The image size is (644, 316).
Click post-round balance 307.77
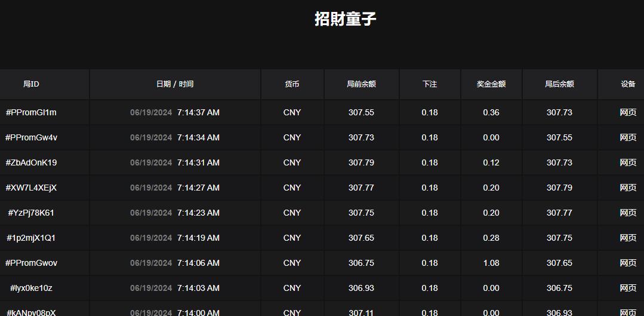559,213
